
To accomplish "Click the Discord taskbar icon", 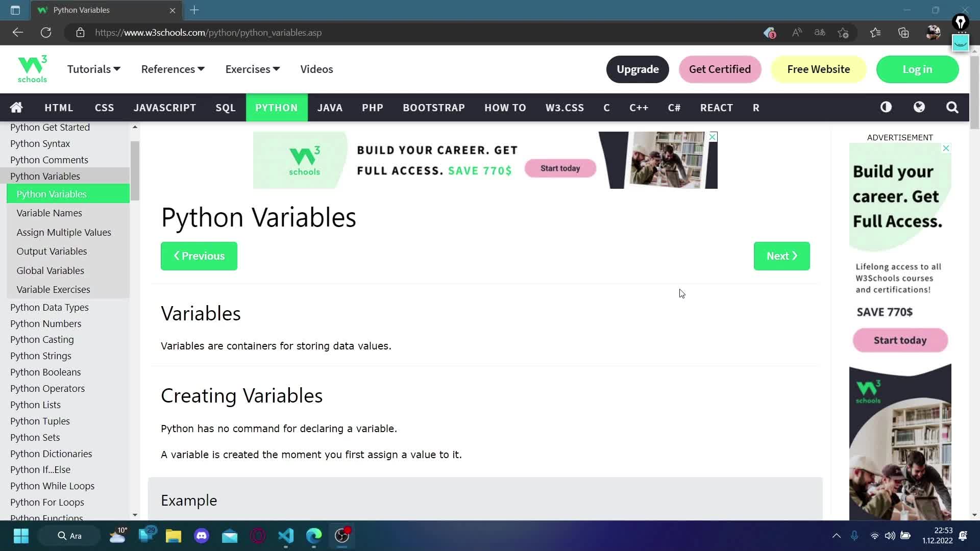I will pyautogui.click(x=202, y=536).
